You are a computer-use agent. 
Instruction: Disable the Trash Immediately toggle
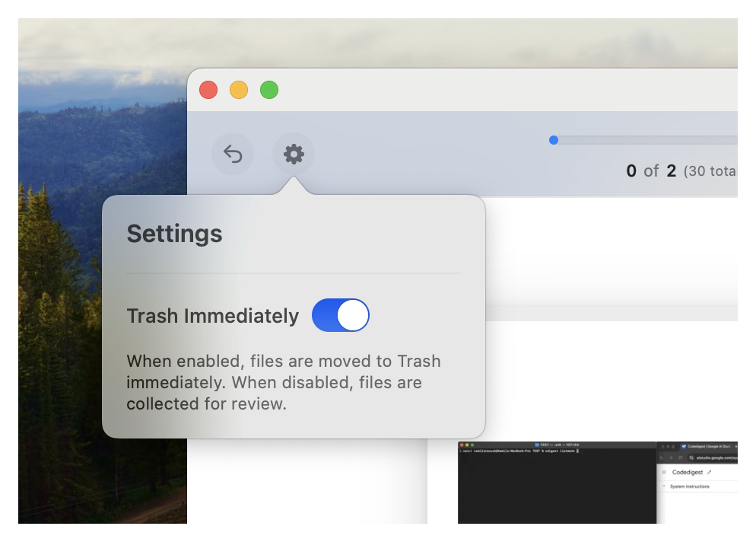coord(340,315)
